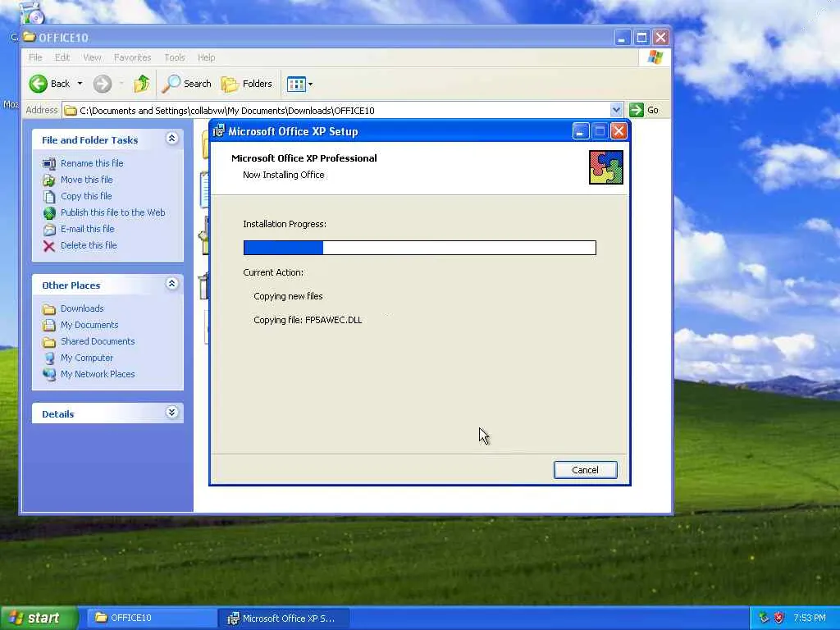Open the View menu
Viewport: 840px width, 630px height.
pyautogui.click(x=92, y=57)
